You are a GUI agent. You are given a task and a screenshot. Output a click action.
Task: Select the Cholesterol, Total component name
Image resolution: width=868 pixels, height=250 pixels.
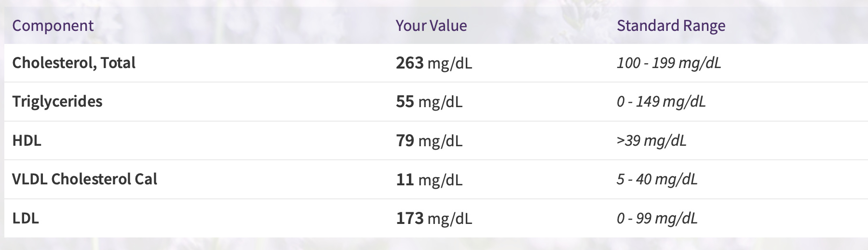click(x=74, y=63)
